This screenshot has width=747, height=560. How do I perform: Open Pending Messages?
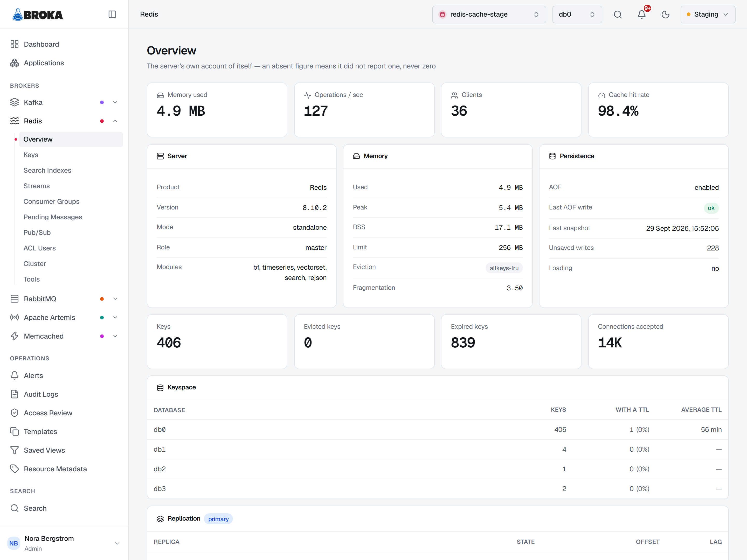[71, 217]
